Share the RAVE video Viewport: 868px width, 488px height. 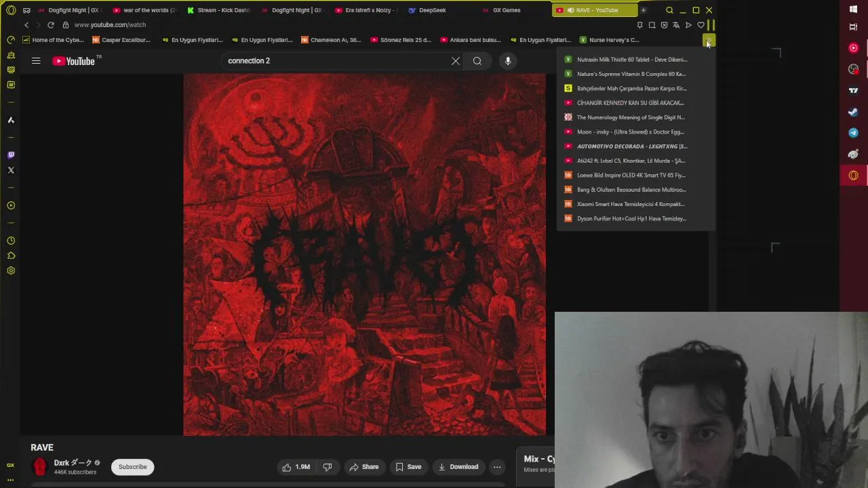point(363,467)
